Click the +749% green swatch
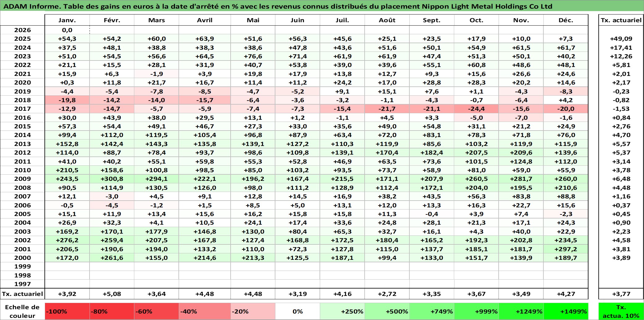Screen dimensions: 644x320 click(x=432, y=311)
